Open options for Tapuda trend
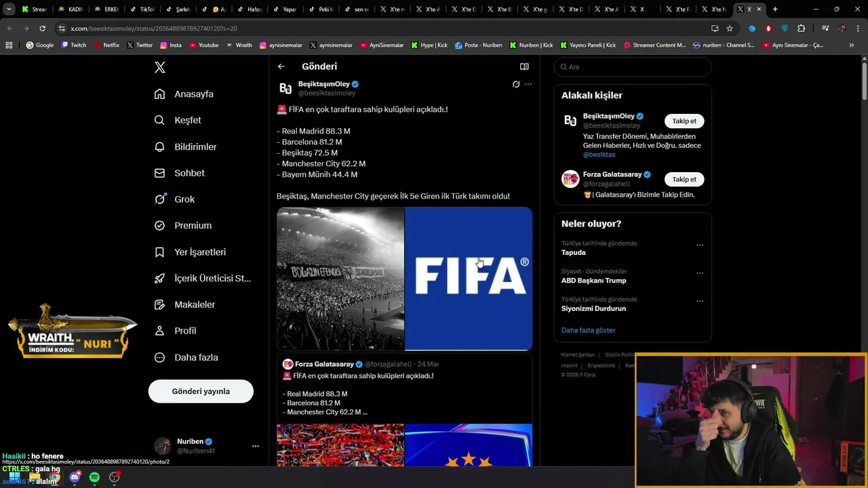The height and width of the screenshot is (488, 868). coord(700,245)
